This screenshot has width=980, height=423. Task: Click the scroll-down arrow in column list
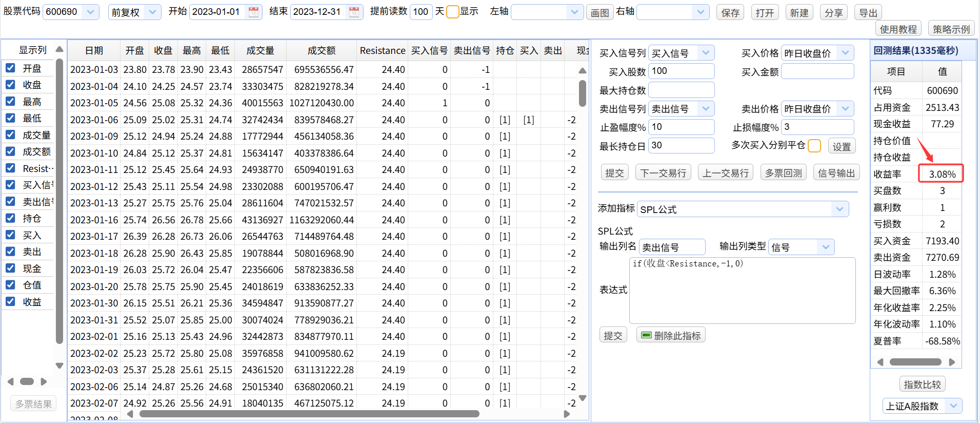[x=59, y=366]
